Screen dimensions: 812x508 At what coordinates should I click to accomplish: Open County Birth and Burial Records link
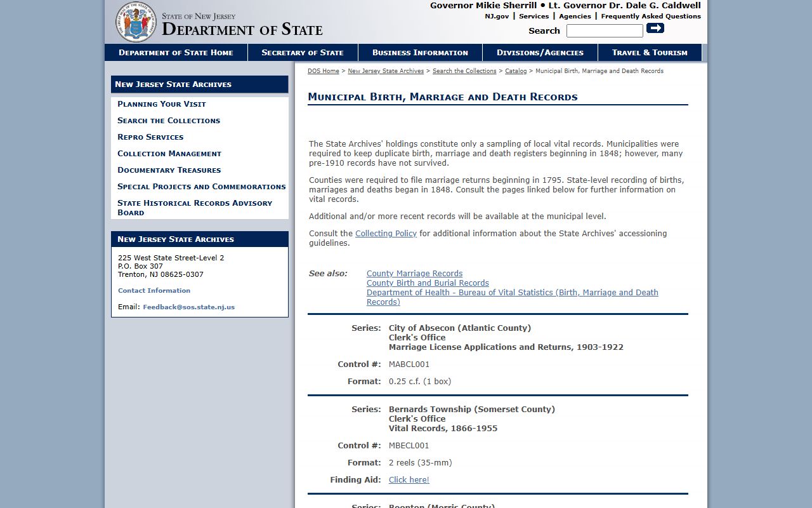[x=428, y=283]
